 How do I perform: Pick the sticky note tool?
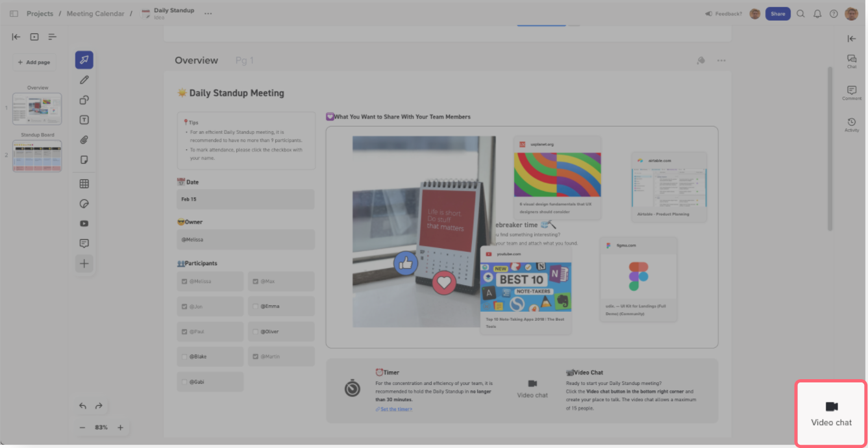[x=84, y=160]
